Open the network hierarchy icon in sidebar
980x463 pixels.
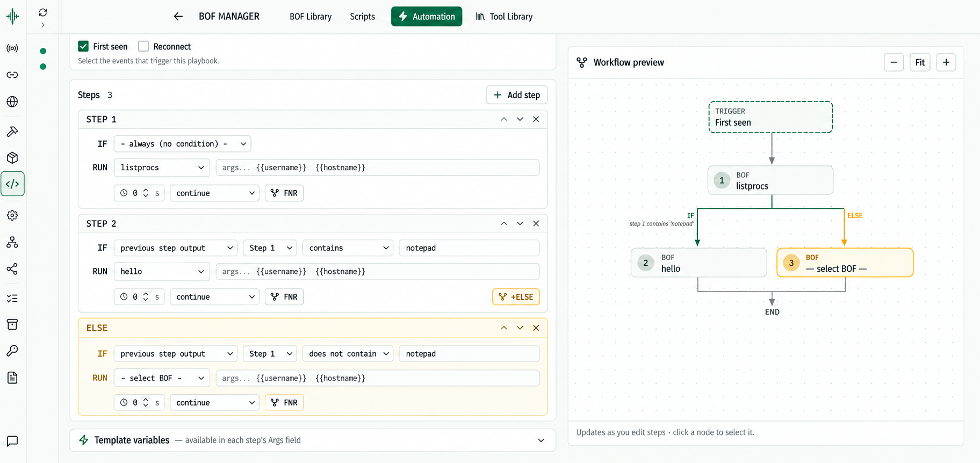[12, 242]
